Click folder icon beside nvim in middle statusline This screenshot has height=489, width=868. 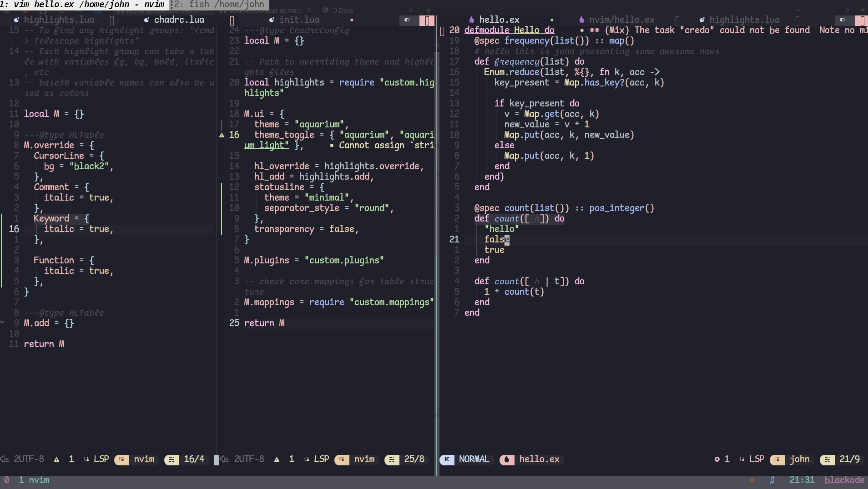(x=342, y=459)
